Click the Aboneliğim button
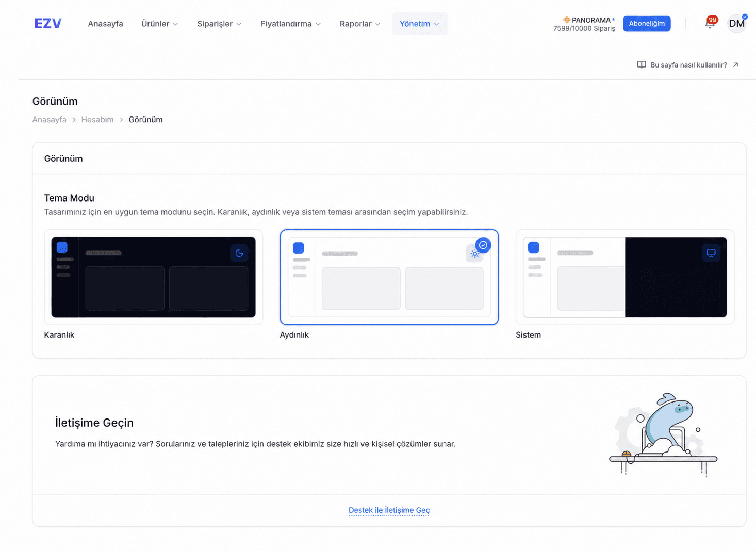Viewport: 756px width, 553px height. click(647, 24)
